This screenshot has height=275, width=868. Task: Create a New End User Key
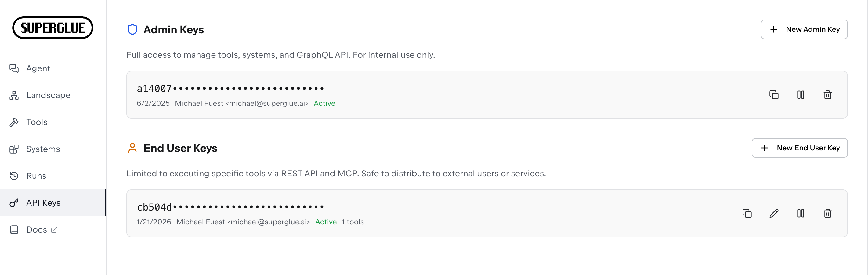[800, 148]
